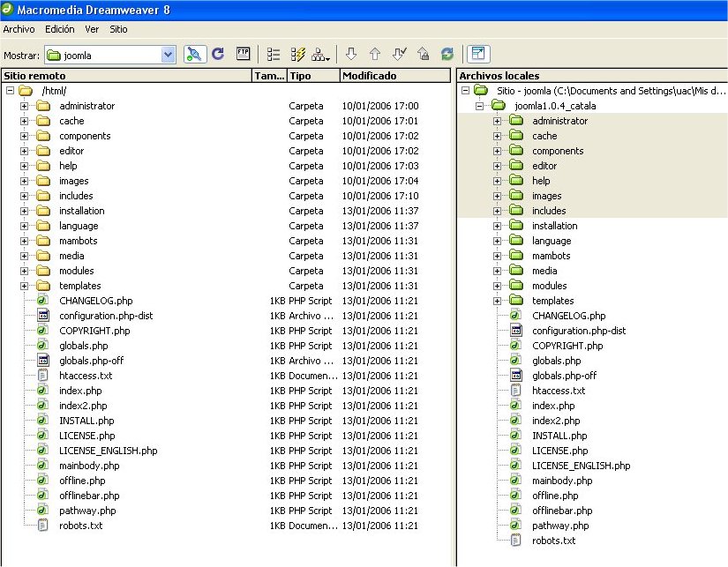Select local htaccess.txt file name

tap(559, 391)
